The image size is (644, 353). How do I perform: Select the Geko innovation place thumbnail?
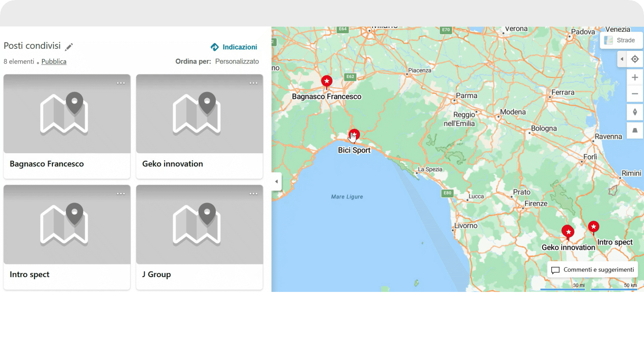pyautogui.click(x=199, y=114)
